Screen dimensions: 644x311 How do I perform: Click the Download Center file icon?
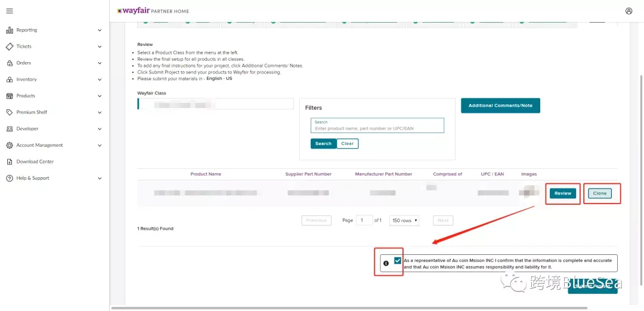pos(10,162)
